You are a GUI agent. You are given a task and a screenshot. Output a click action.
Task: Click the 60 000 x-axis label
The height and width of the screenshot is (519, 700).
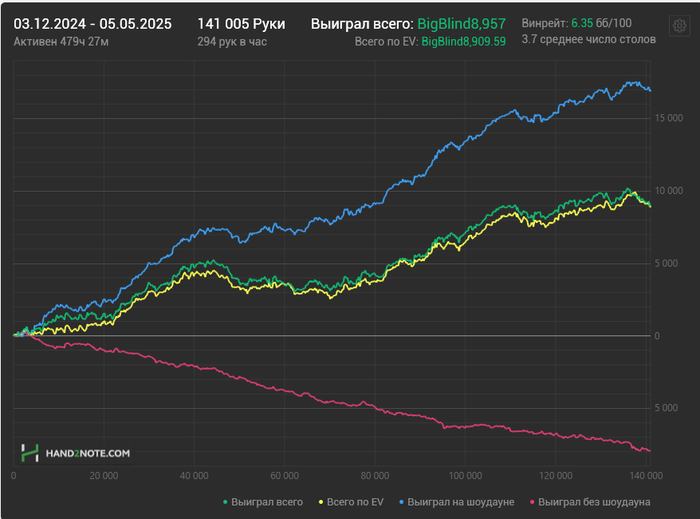pyautogui.click(x=284, y=476)
